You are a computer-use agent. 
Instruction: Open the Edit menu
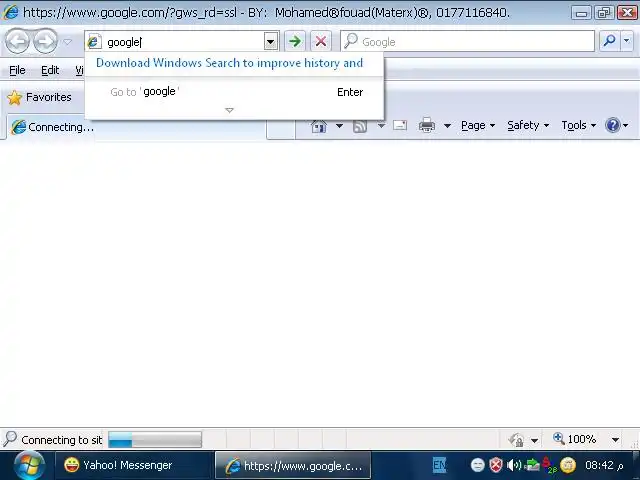tap(50, 70)
